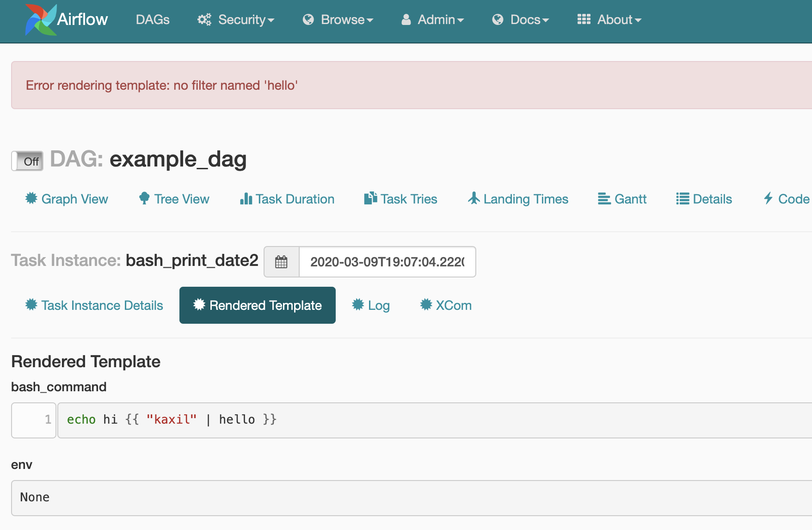812x530 pixels.
Task: Click the Browse globe icon
Action: point(308,19)
